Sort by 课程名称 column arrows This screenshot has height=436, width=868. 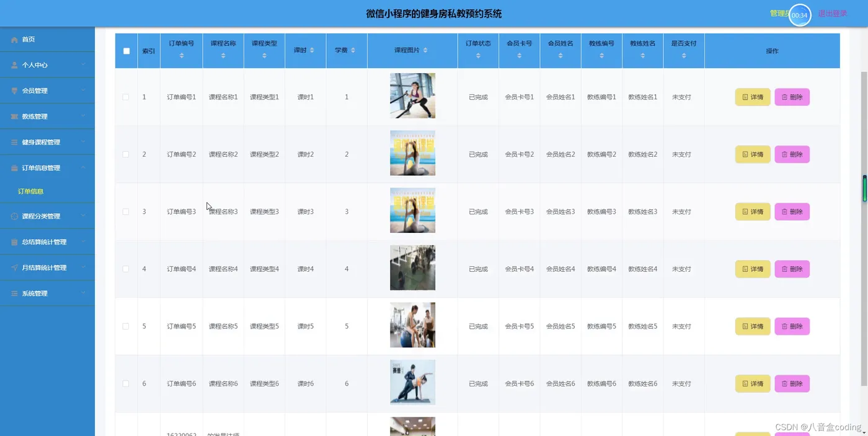click(223, 56)
